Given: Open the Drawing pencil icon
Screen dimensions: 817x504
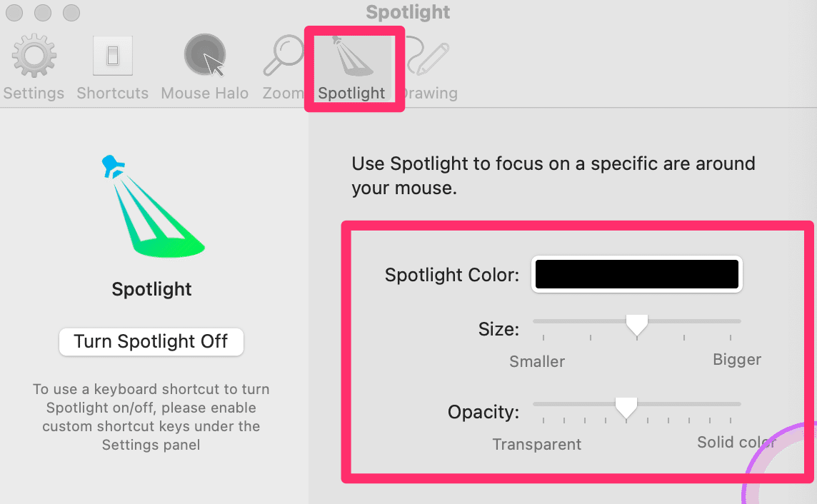Looking at the screenshot, I should (x=427, y=55).
